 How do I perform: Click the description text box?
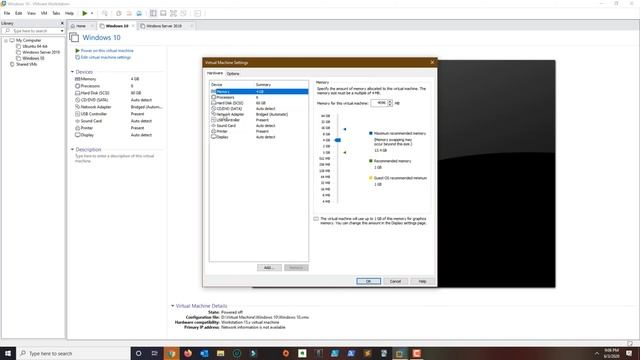click(115, 158)
